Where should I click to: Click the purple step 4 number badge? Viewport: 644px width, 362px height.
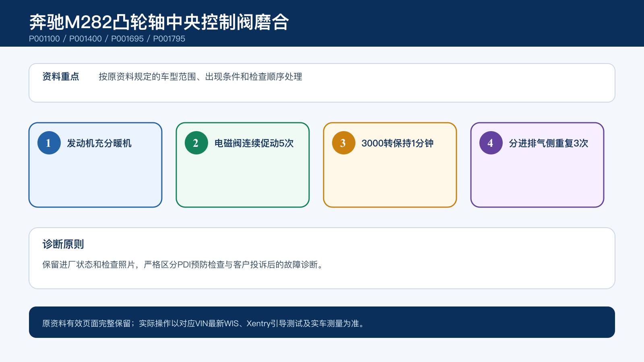pyautogui.click(x=491, y=143)
